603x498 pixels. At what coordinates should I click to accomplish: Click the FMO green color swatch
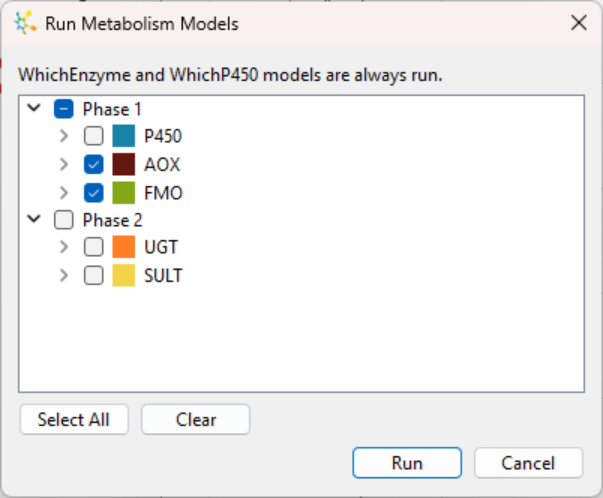tap(123, 193)
